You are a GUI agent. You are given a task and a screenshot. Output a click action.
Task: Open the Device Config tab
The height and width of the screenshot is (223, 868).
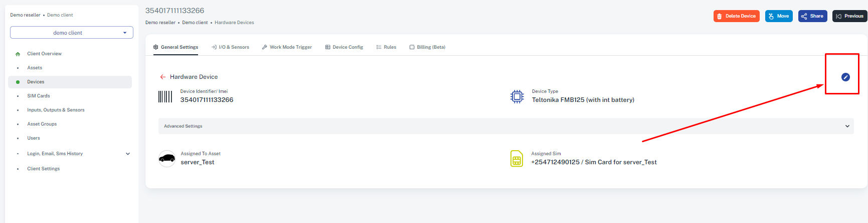click(x=344, y=47)
